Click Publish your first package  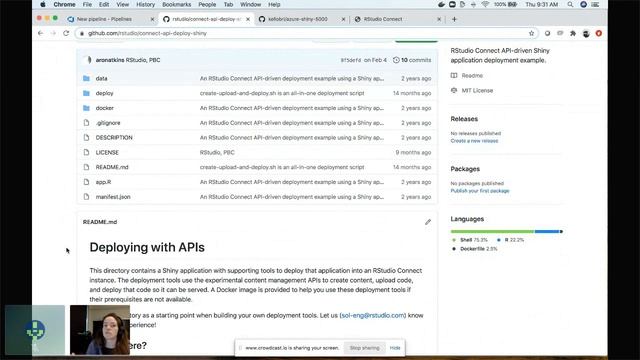point(480,191)
